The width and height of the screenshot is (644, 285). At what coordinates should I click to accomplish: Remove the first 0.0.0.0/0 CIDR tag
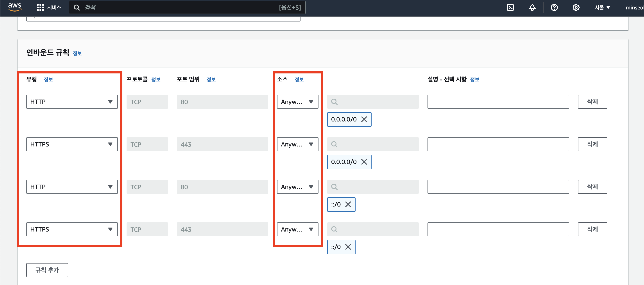coord(364,119)
